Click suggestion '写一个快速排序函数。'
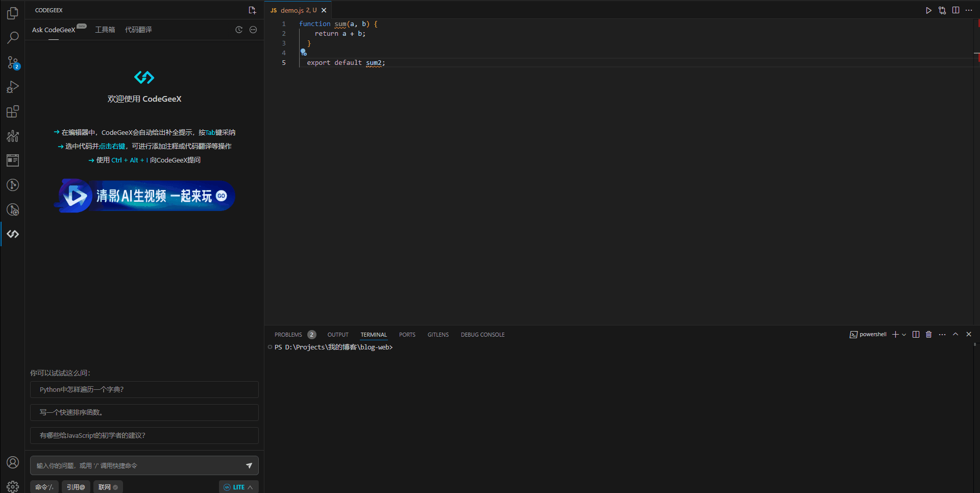The image size is (980, 493). pyautogui.click(x=144, y=412)
